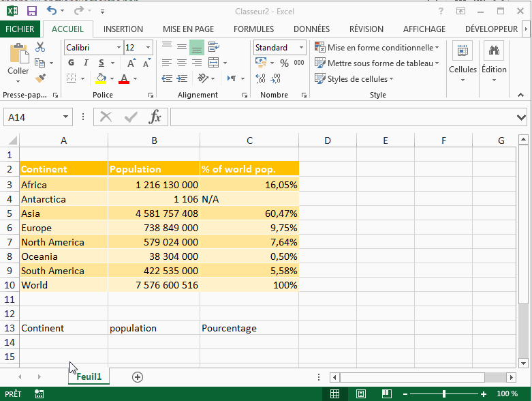532x401 pixels.
Task: Switch to the MISE EN PAGE tab
Action: (188, 29)
